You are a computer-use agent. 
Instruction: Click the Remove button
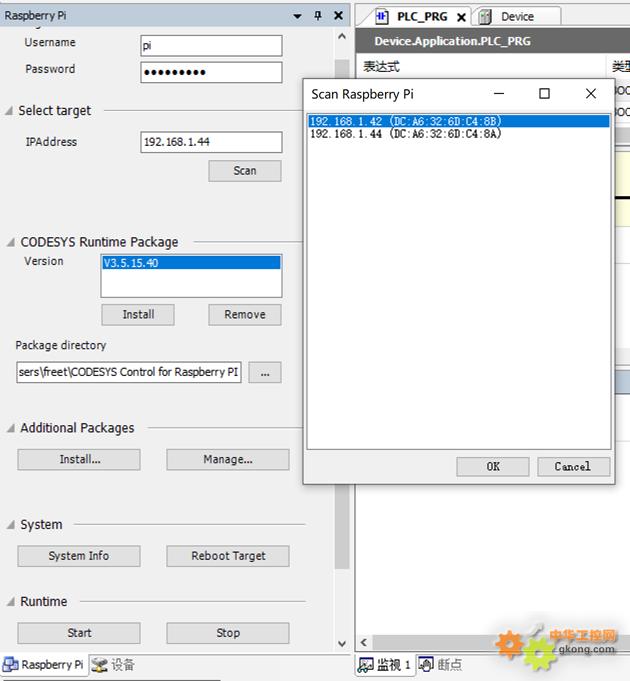[245, 314]
